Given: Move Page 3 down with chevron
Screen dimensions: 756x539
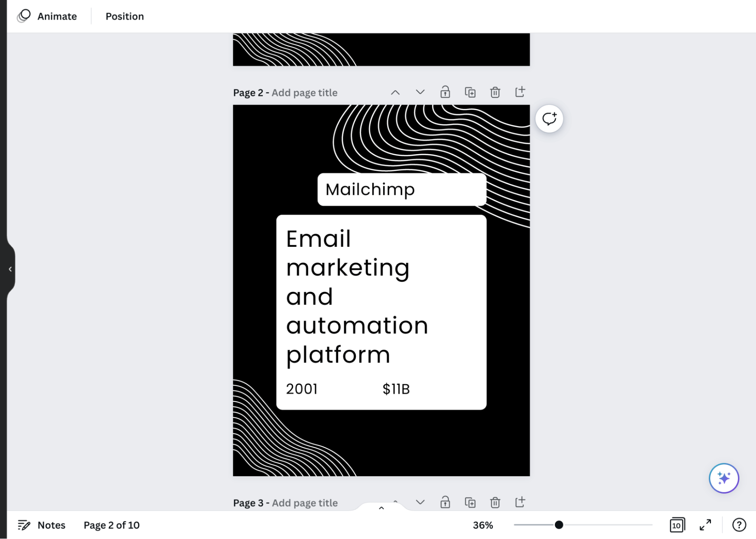Looking at the screenshot, I should point(420,502).
